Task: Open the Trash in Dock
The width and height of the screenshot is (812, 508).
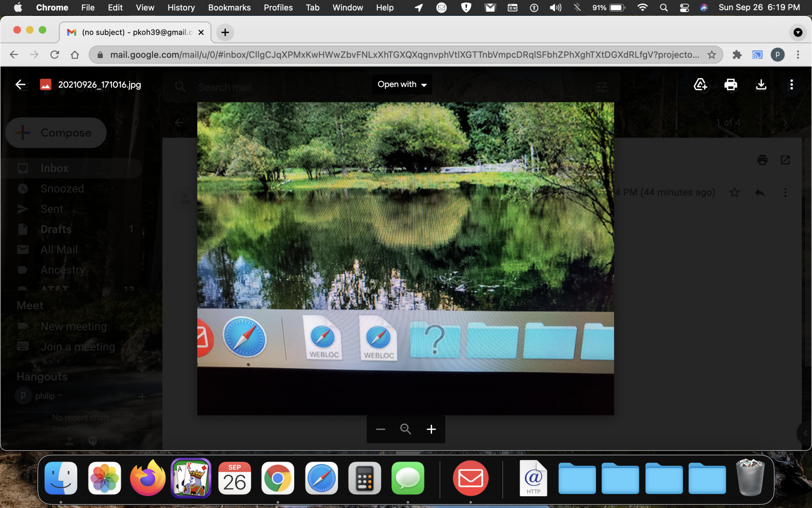Action: click(x=750, y=477)
